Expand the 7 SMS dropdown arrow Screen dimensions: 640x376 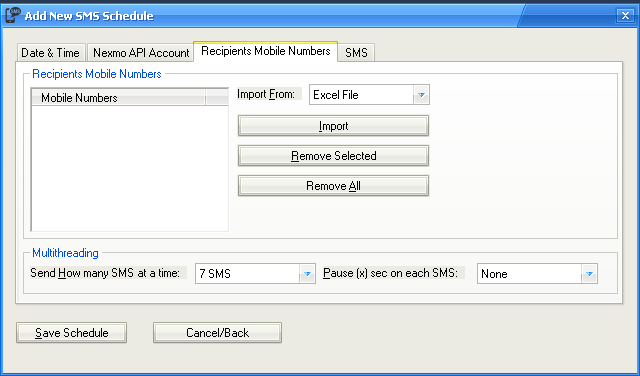(x=307, y=274)
